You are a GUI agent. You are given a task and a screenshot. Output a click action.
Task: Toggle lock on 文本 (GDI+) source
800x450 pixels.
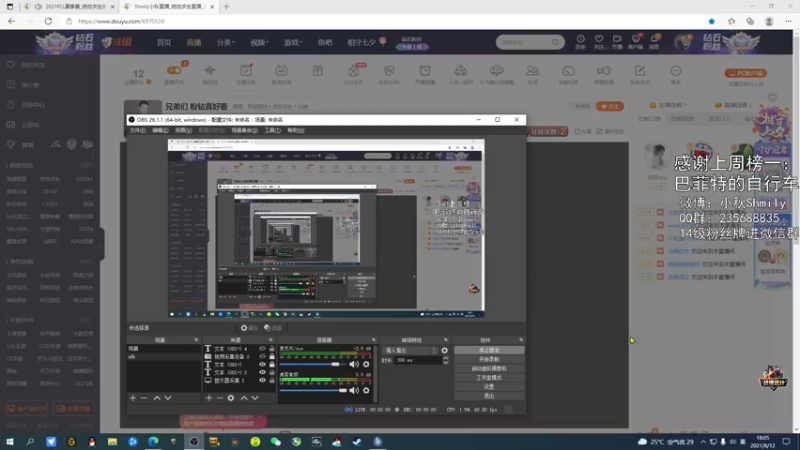(271, 365)
